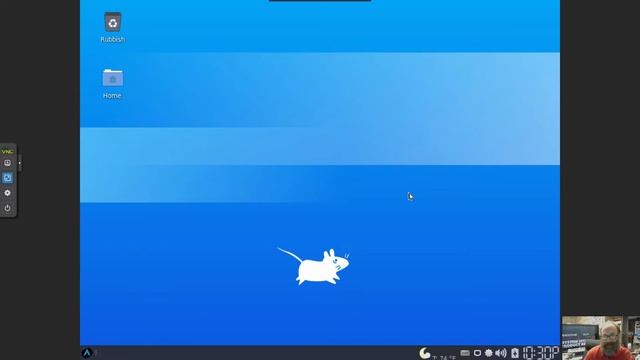
Task: Open the keyboard layout tray icon
Action: coord(465,353)
